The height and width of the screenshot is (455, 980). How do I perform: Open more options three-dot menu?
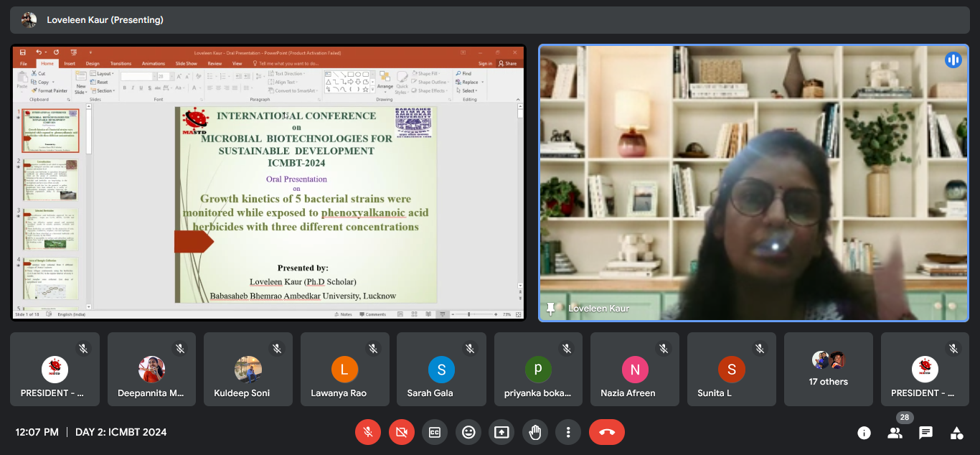point(568,432)
